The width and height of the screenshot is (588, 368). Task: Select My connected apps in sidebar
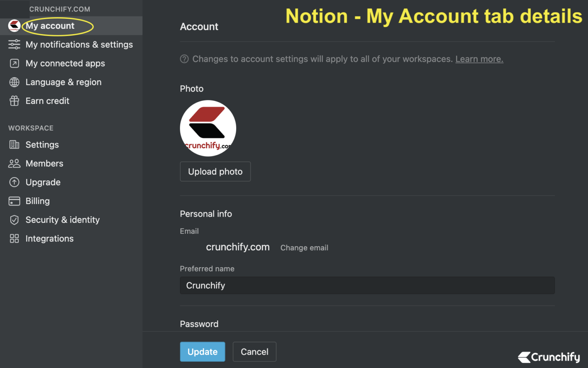65,63
